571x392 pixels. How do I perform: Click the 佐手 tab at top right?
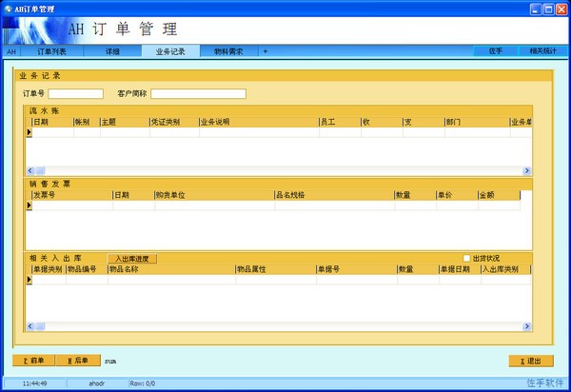495,51
